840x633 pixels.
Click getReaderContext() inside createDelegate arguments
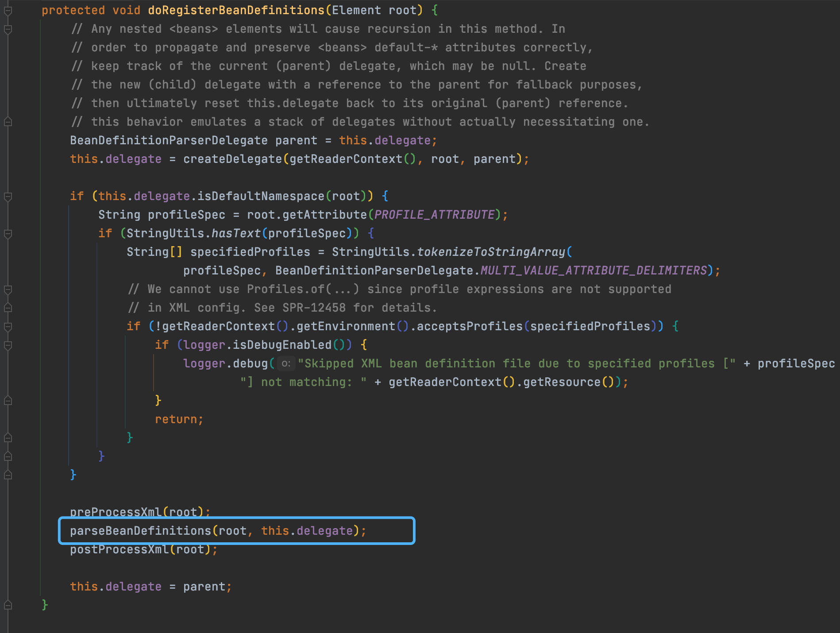coord(353,159)
